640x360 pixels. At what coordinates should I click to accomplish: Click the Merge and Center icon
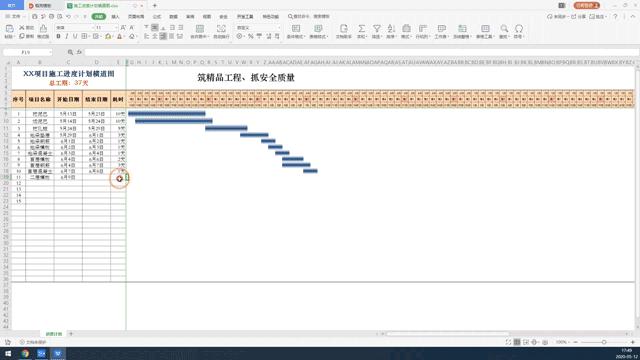(200, 29)
